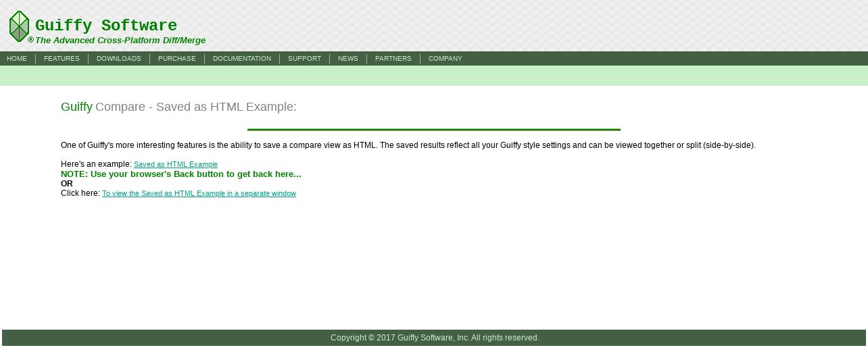Navigate to the SUPPORT page
868x356 pixels.
pos(304,59)
